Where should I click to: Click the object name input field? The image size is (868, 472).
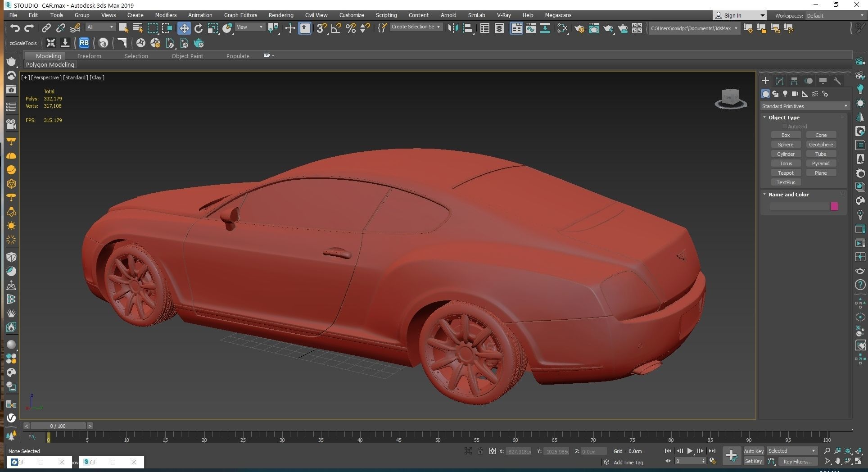(799, 206)
